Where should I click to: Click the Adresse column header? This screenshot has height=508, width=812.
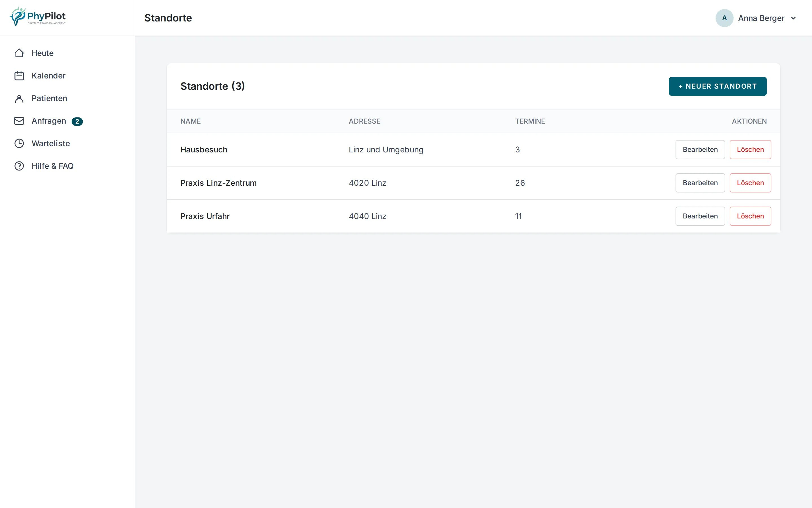[x=364, y=121]
